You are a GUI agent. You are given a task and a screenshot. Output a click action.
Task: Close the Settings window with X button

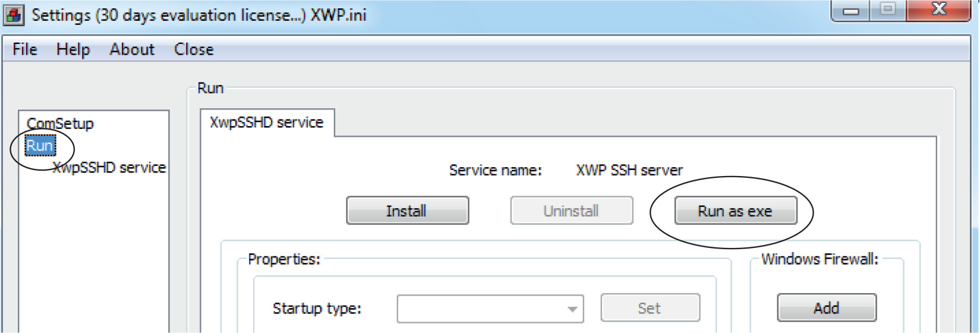pyautogui.click(x=938, y=10)
